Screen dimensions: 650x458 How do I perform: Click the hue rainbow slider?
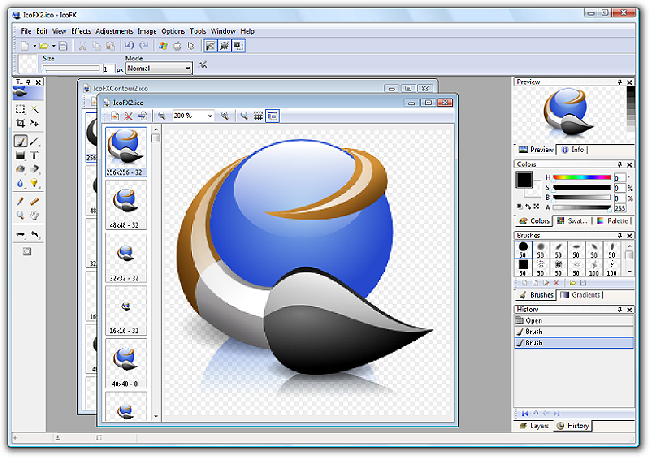[581, 177]
